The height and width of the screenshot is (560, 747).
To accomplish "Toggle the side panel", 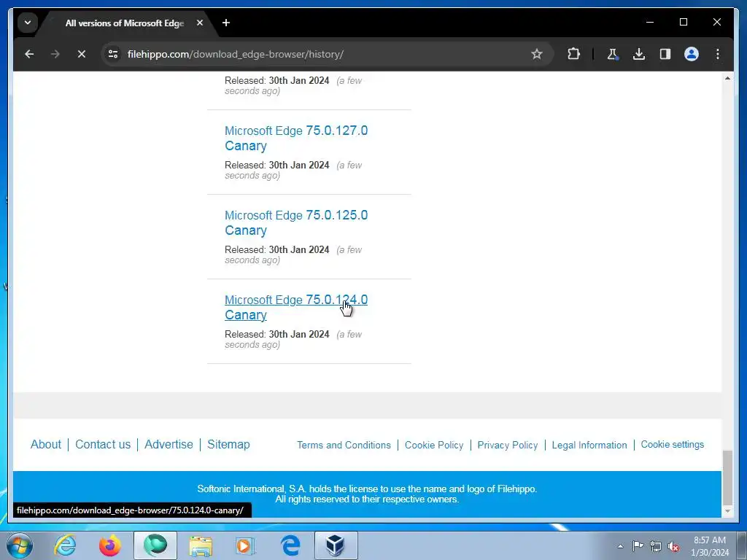I will [x=665, y=54].
